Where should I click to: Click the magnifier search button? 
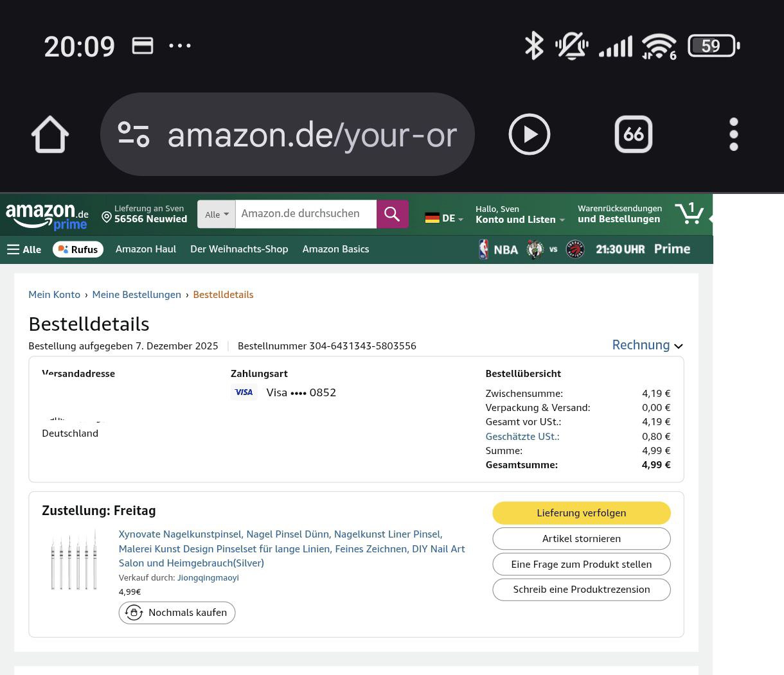392,214
